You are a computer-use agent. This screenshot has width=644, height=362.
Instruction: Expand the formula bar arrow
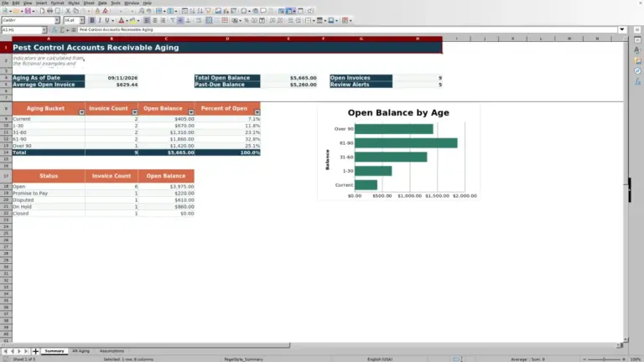pyautogui.click(x=622, y=29)
